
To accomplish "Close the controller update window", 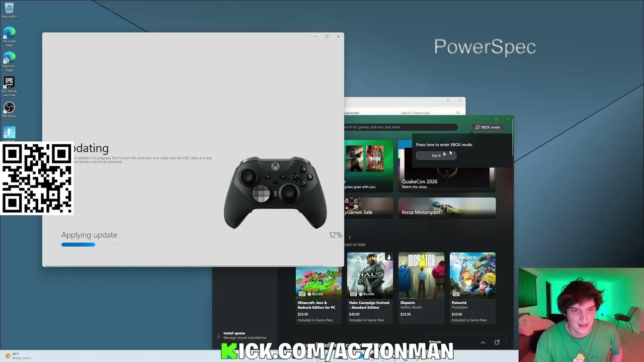I will point(338,36).
